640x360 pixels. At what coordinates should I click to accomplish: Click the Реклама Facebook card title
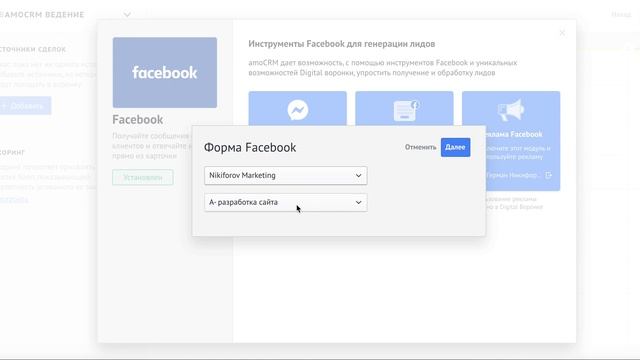(x=514, y=134)
